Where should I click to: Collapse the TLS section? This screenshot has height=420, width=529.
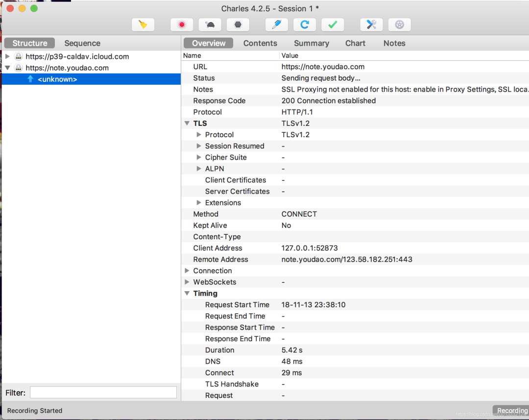coord(187,123)
